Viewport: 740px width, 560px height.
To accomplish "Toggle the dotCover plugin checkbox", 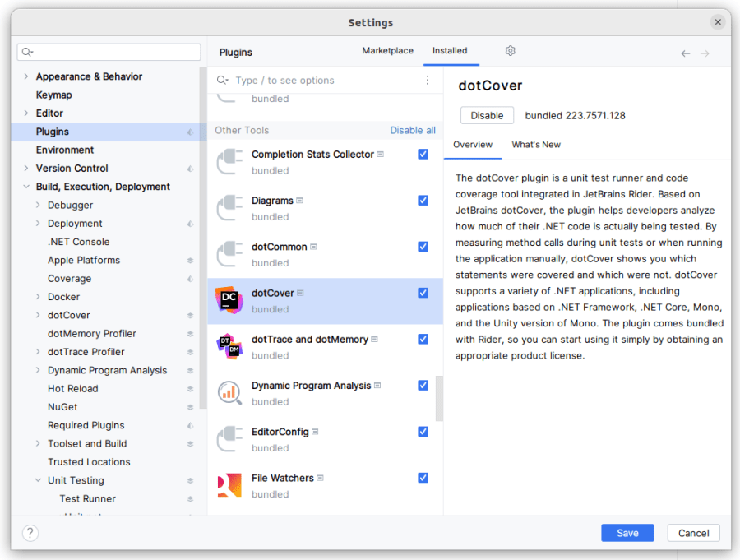I will [x=423, y=293].
